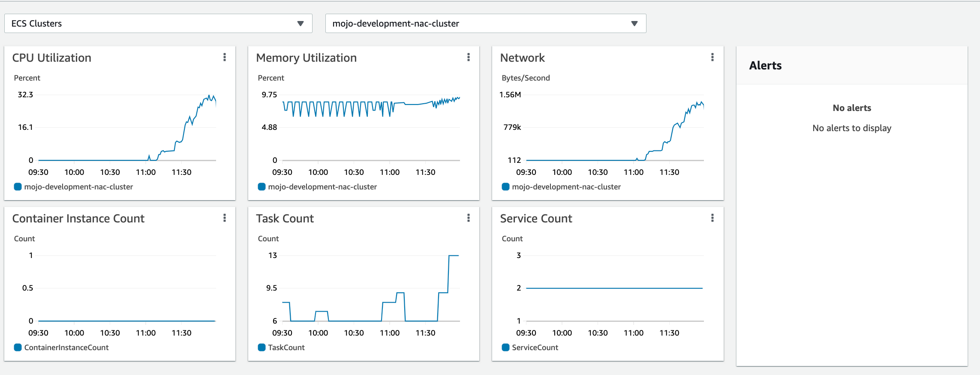Click the TaskCount legend label
Viewport: 980px width, 375px height.
(x=286, y=348)
